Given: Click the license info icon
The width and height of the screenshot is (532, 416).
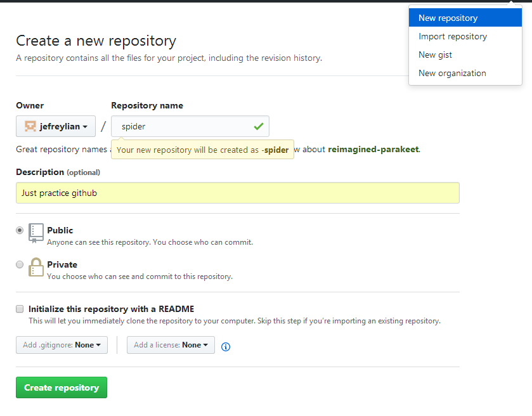Looking at the screenshot, I should click(x=226, y=346).
